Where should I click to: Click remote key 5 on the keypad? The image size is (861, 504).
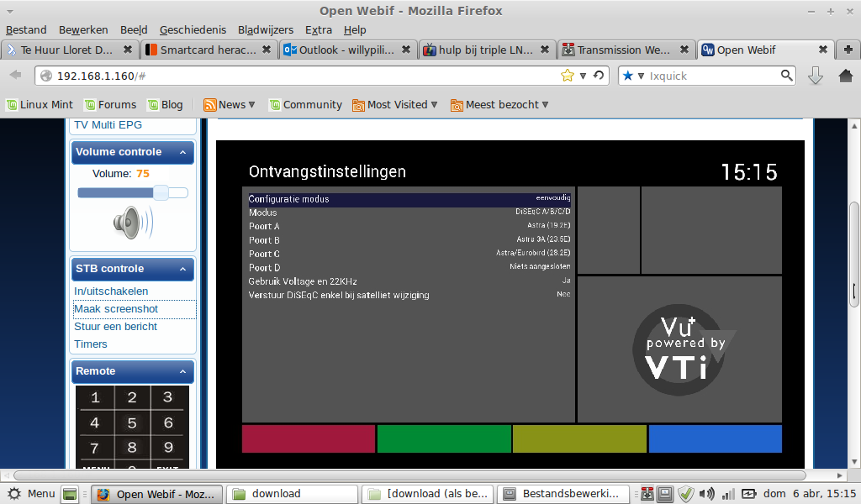point(132,423)
